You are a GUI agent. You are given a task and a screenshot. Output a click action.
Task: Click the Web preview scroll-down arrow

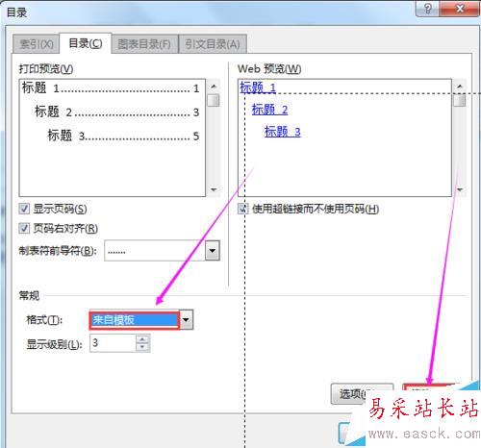(x=460, y=189)
